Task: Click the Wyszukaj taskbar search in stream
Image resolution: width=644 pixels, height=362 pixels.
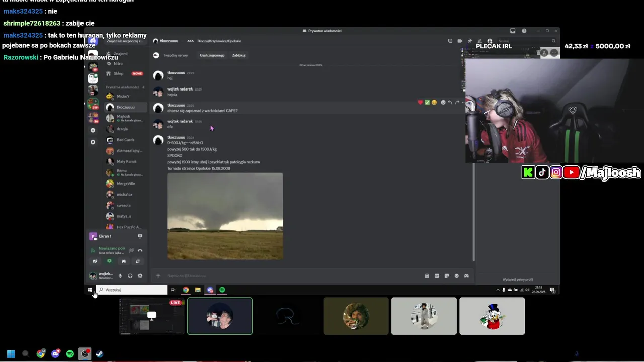Action: click(131, 290)
